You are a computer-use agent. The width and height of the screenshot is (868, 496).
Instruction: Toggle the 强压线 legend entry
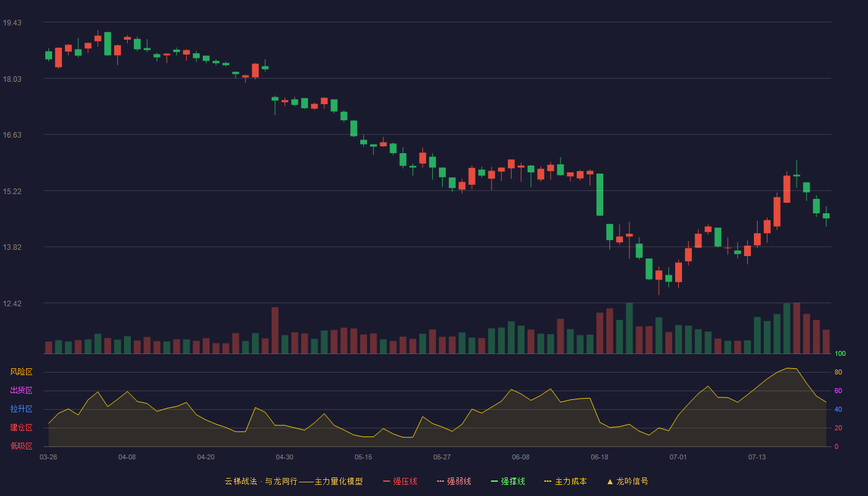[400, 481]
